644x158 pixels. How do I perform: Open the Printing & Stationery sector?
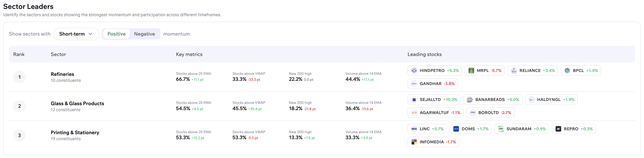coord(75,133)
